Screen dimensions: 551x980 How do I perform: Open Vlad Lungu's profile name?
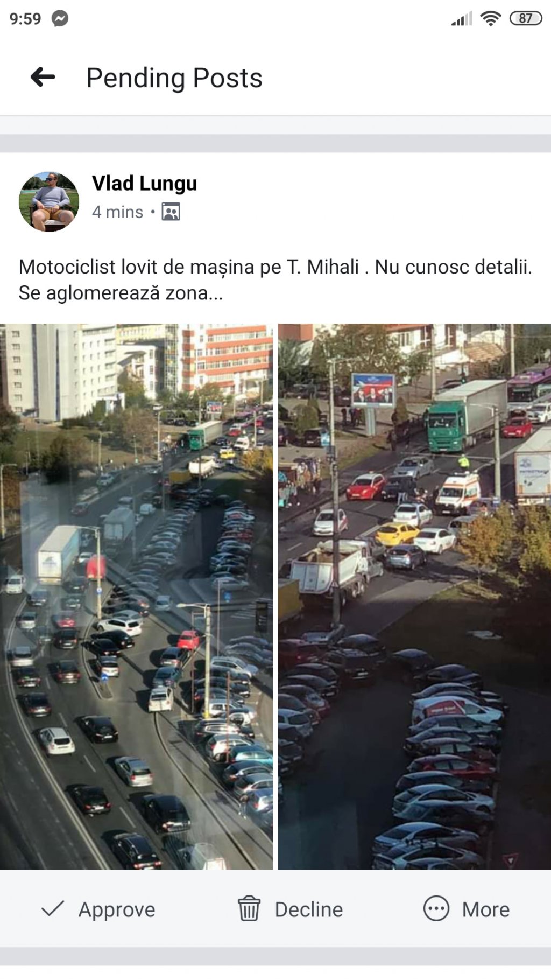(144, 184)
